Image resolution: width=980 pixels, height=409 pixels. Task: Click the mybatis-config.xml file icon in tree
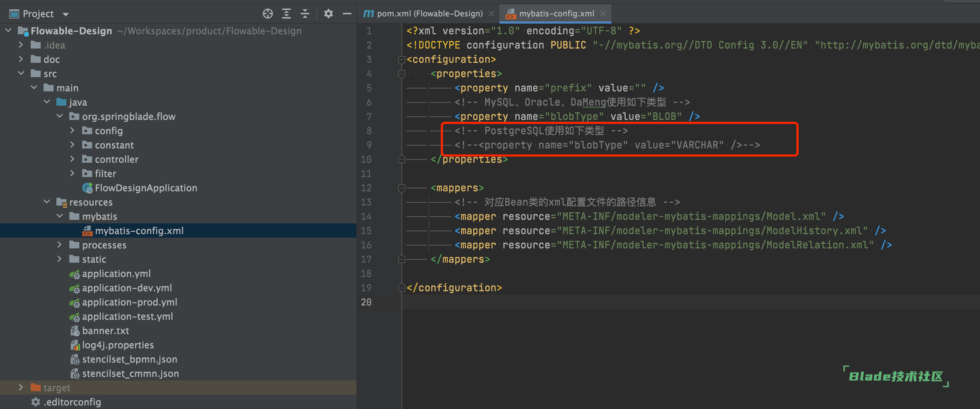(x=87, y=231)
